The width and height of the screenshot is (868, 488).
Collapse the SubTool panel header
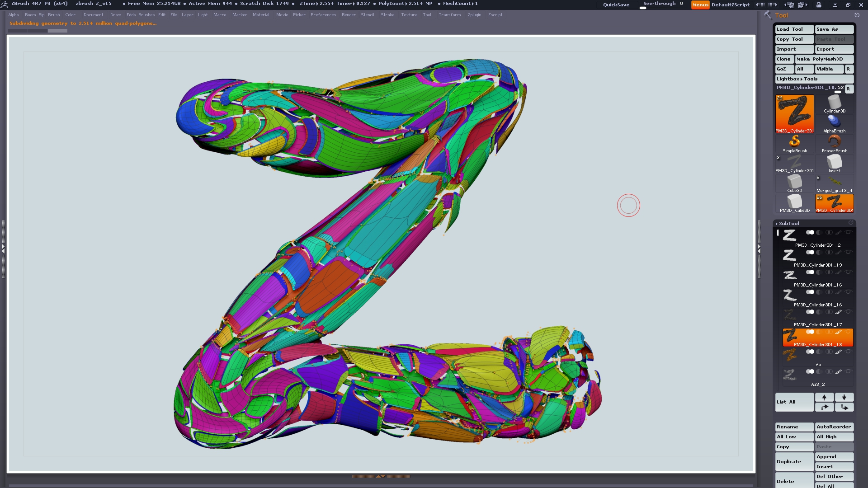(789, 223)
